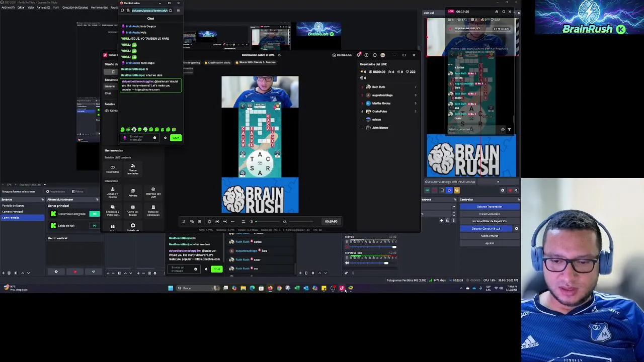Viewport: 644px width, 362px height.
Task: Select the Clasificación diaria tag in TikTok
Action: pyautogui.click(x=219, y=62)
